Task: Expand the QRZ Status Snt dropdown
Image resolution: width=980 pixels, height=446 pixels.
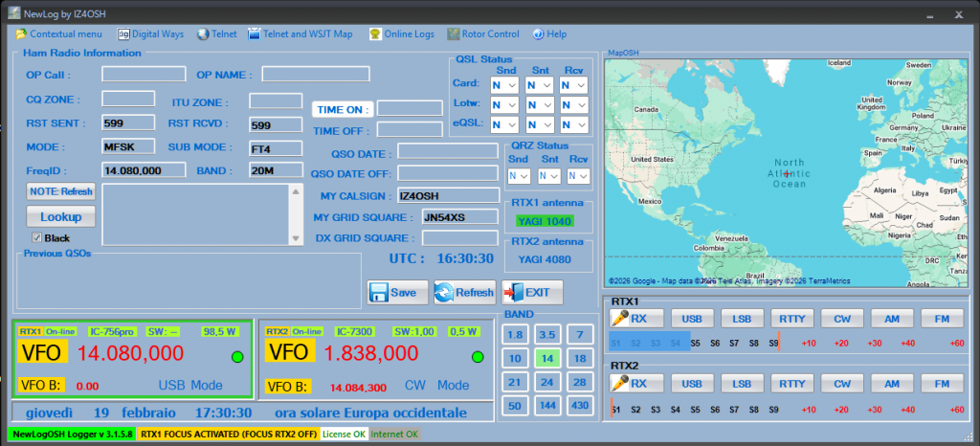Action: (x=549, y=176)
